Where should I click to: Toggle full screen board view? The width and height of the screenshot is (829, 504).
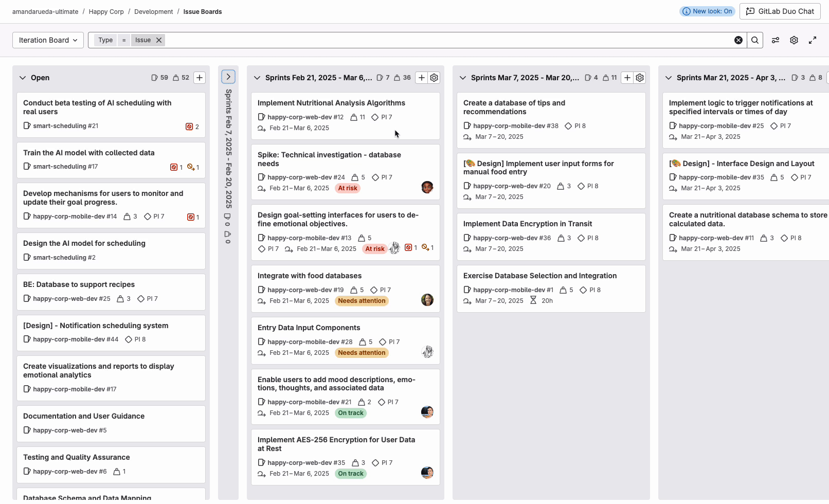(813, 40)
